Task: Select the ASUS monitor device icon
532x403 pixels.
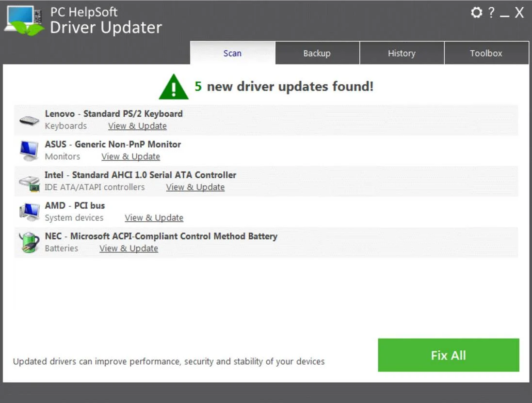Action: [x=29, y=151]
